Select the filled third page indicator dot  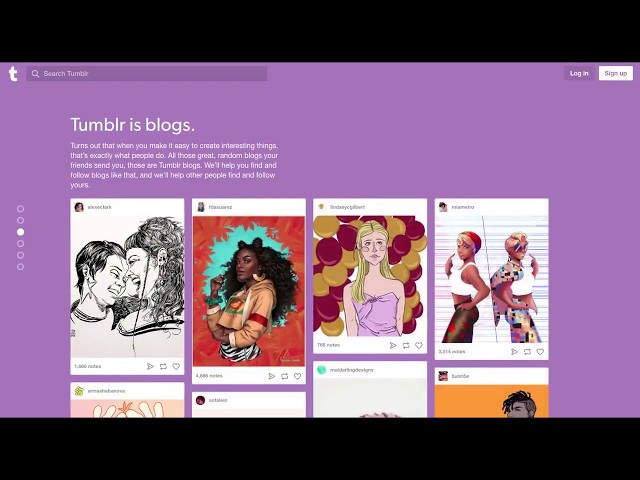(20, 232)
